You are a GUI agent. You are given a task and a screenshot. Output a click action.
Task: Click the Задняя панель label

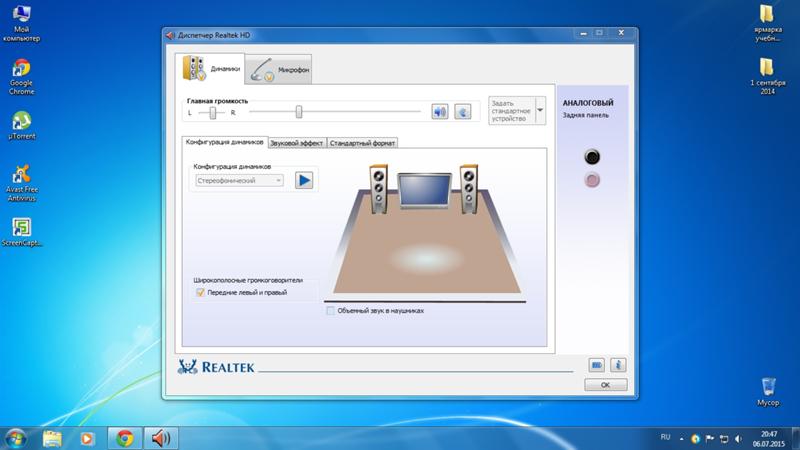tap(586, 115)
